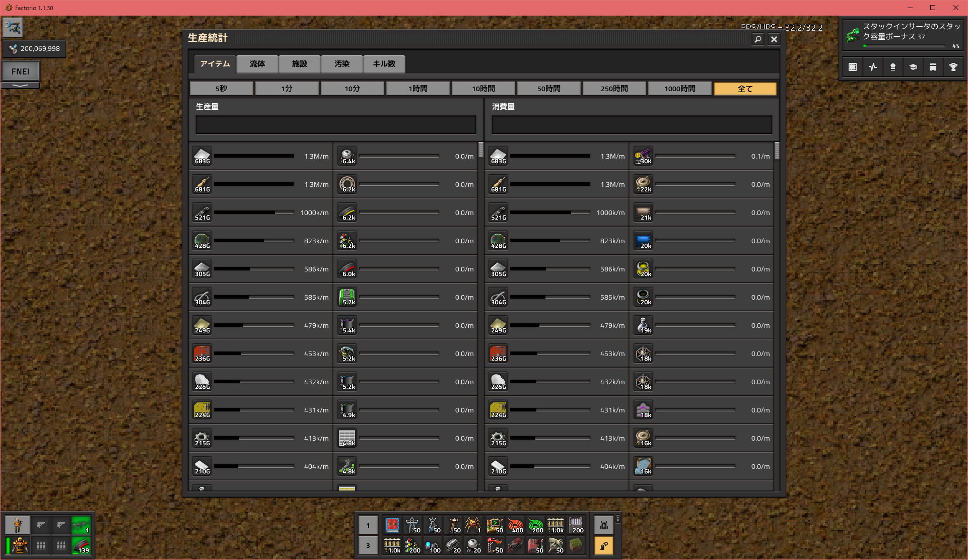Click the ammo magazine slot showing 139
The width and height of the screenshot is (968, 560).
tap(81, 545)
